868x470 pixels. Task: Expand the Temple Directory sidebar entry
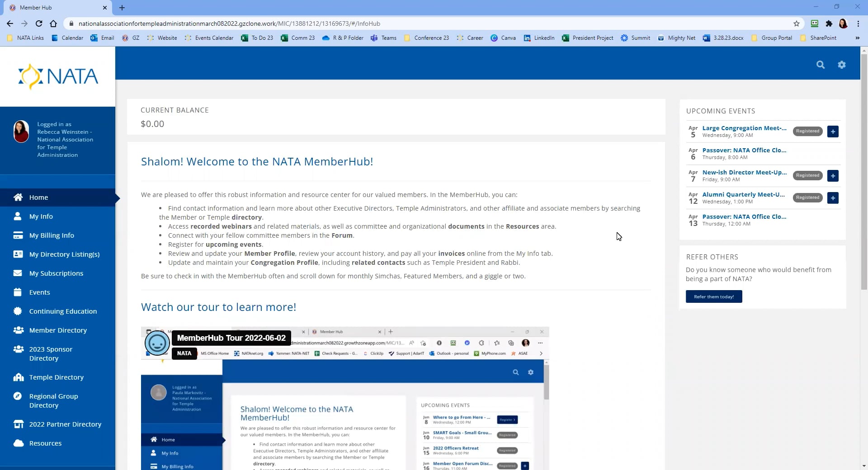click(56, 377)
